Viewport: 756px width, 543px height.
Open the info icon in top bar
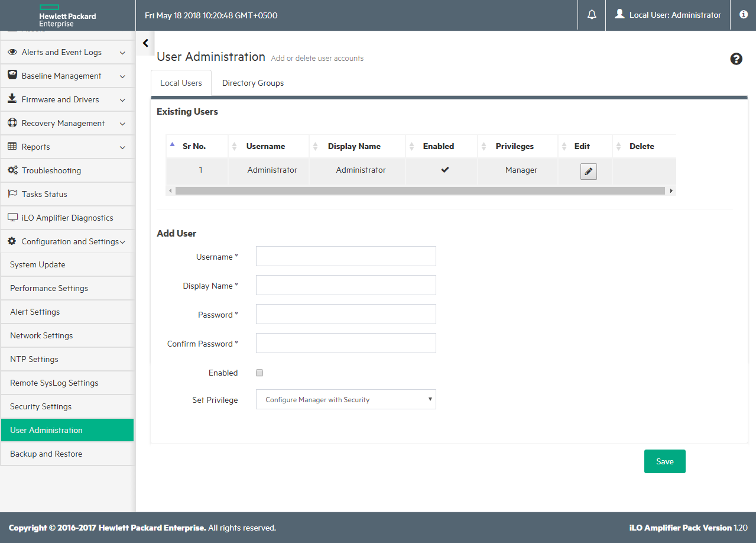(743, 15)
